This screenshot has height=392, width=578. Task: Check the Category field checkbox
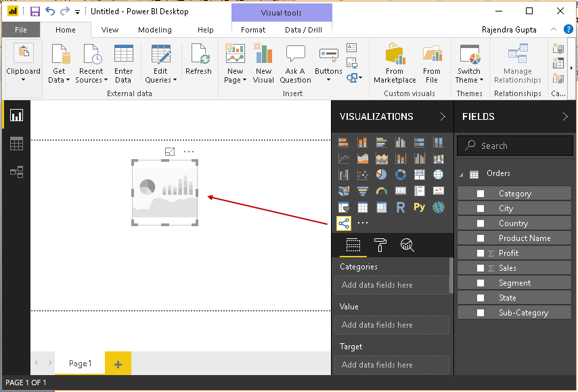[481, 194]
